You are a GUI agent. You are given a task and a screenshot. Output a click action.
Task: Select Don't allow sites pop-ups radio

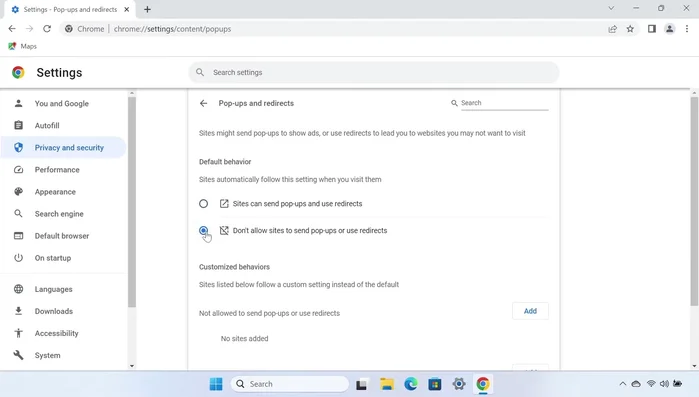203,230
